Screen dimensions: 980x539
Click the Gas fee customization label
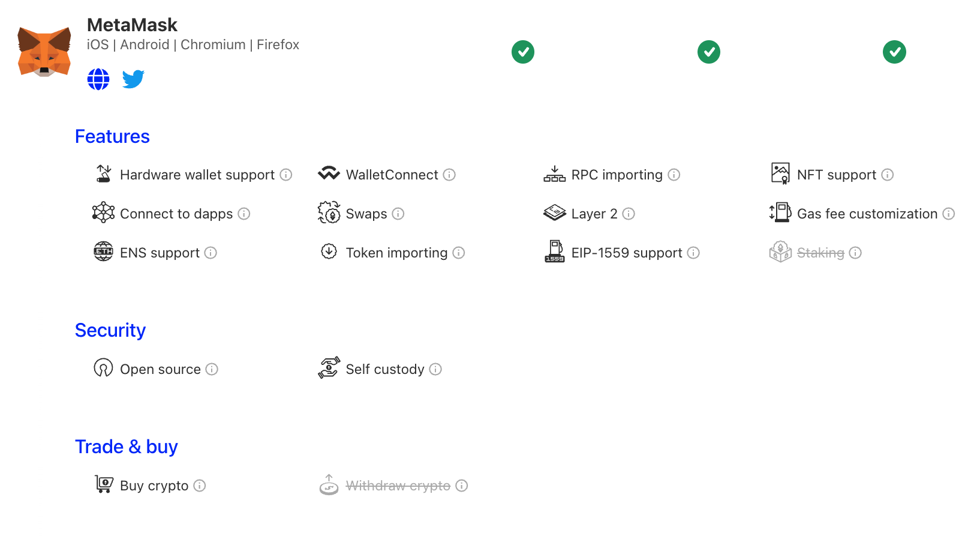pos(867,214)
